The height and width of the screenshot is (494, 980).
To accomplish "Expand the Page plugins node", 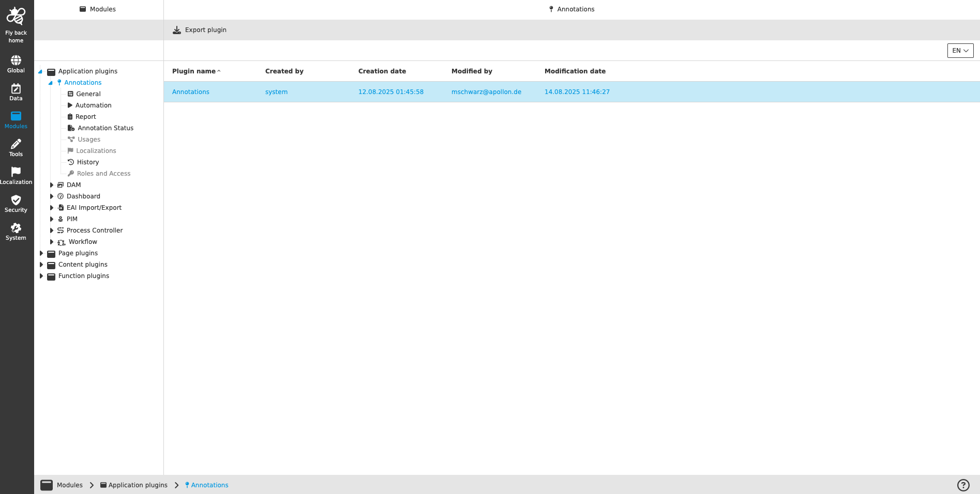I will (42, 253).
